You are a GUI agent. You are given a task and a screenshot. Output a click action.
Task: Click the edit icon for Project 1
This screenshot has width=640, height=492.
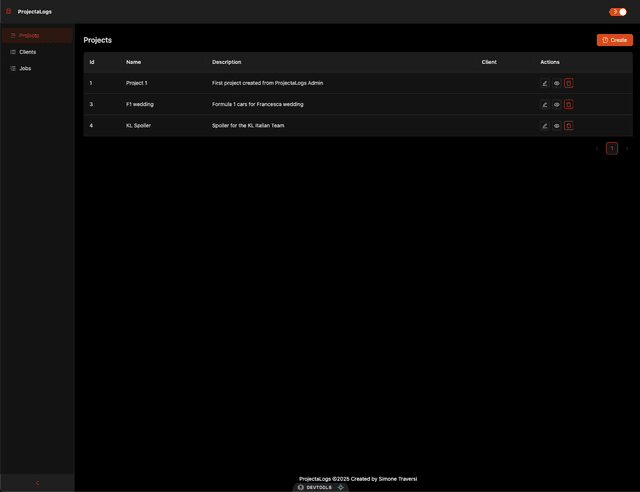coord(545,83)
